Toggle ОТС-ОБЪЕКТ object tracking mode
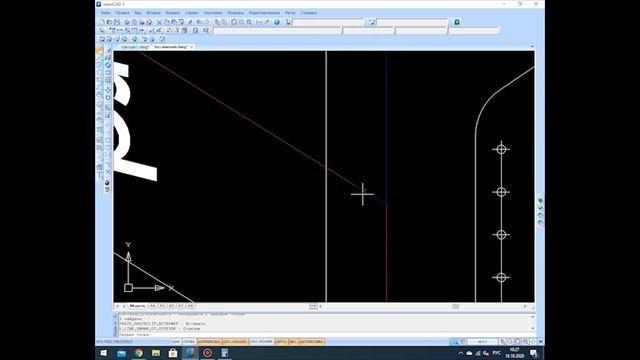This screenshot has width=640, height=360. click(234, 342)
